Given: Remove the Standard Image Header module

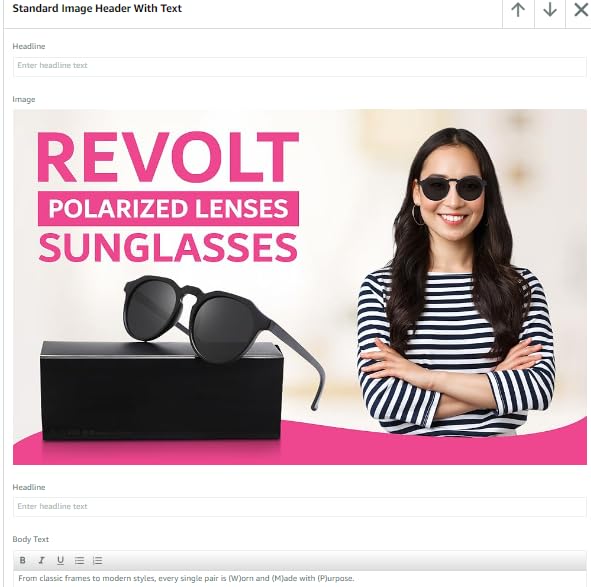Looking at the screenshot, I should click(581, 9).
